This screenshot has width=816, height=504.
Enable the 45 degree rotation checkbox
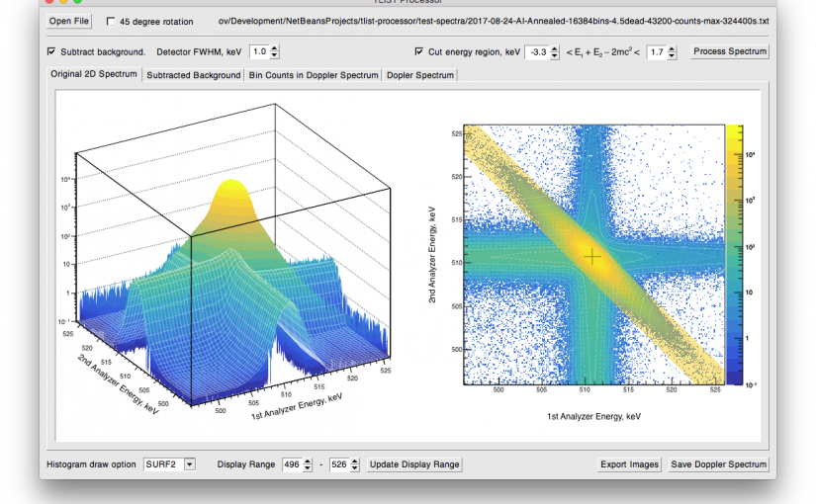111,22
